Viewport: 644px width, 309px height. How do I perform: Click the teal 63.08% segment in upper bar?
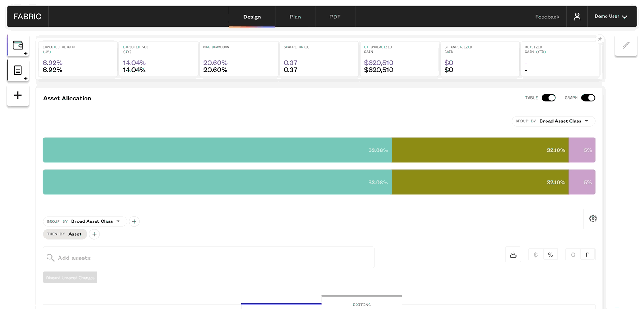[217, 150]
